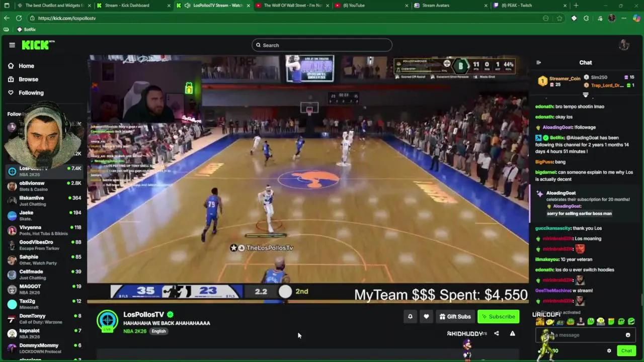Viewport: 644px width, 362px height.
Task: Open Vivyenna channel in sidebar
Action: pos(44,230)
